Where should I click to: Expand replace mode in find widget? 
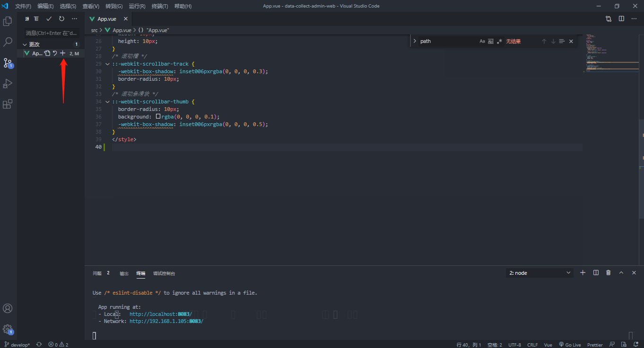(x=415, y=42)
